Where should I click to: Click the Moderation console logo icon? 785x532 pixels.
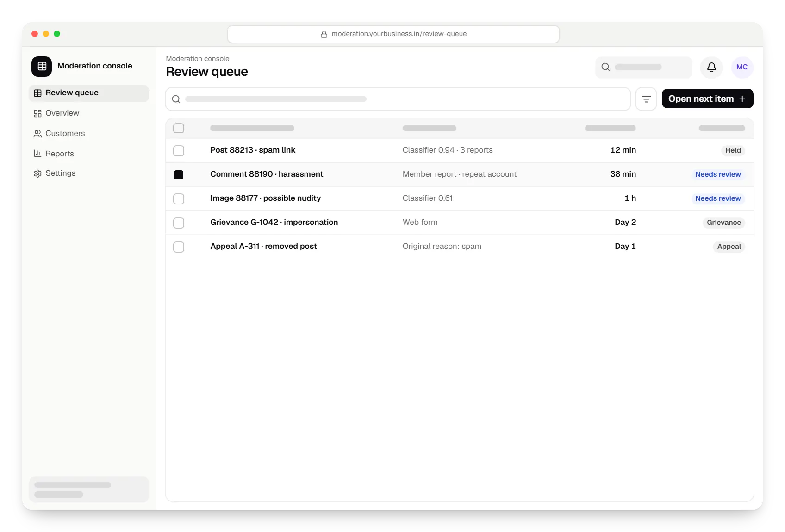pos(42,66)
